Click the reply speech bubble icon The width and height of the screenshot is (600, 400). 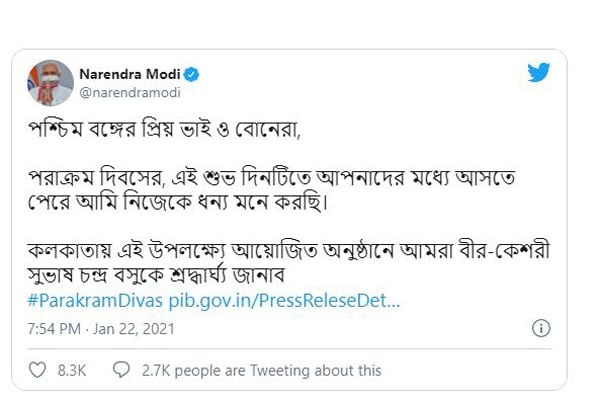tap(122, 370)
